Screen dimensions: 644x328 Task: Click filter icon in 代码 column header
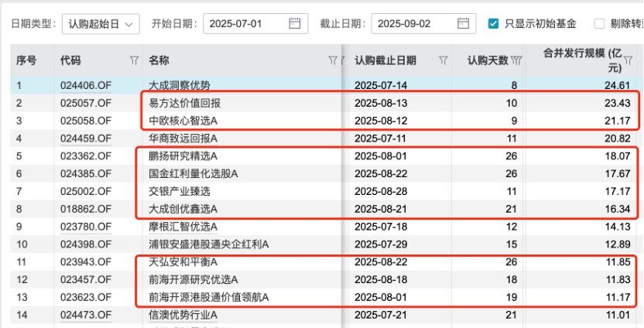pos(133,60)
